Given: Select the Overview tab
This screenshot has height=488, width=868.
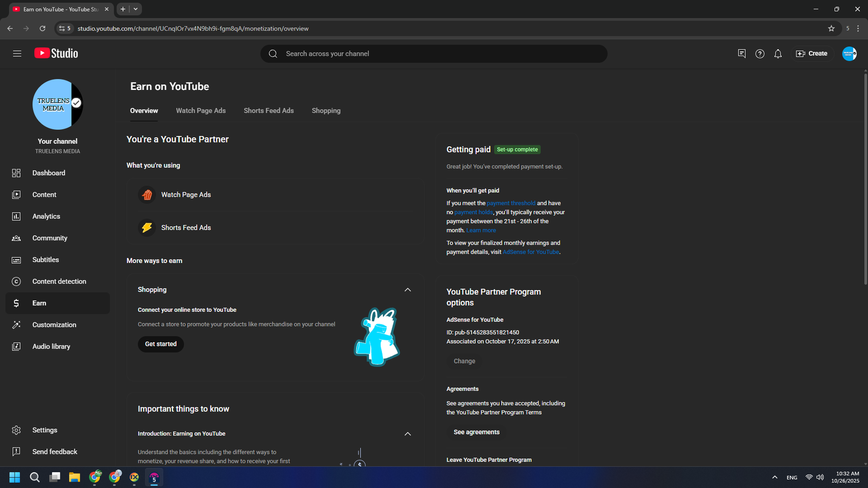Looking at the screenshot, I should click(x=144, y=111).
